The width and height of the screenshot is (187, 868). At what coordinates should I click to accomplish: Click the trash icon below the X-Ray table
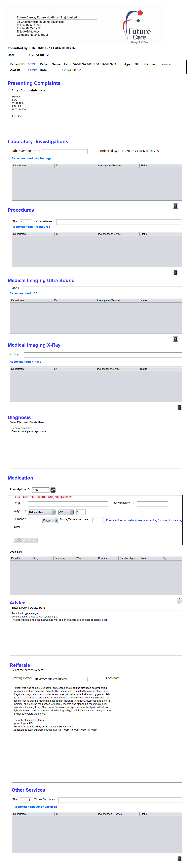coord(179,407)
